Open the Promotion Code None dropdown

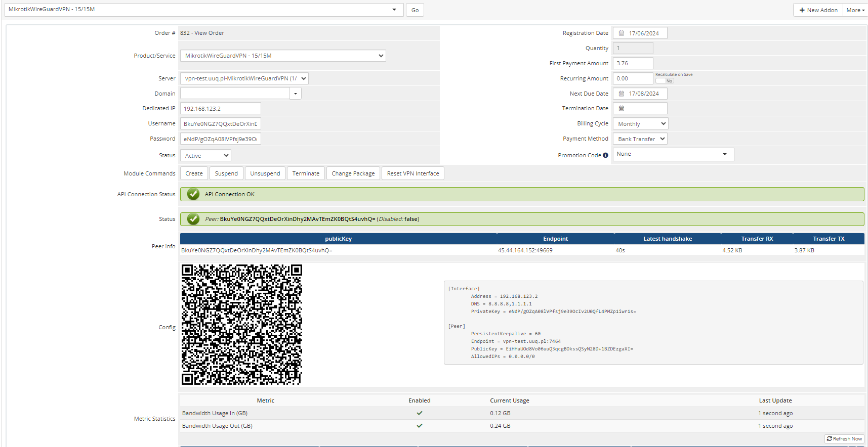[673, 154]
